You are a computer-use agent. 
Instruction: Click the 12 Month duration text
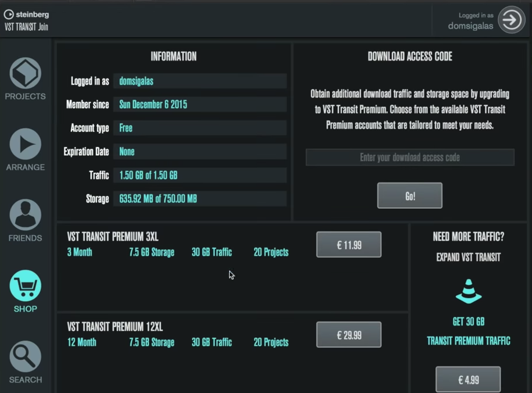[81, 342]
